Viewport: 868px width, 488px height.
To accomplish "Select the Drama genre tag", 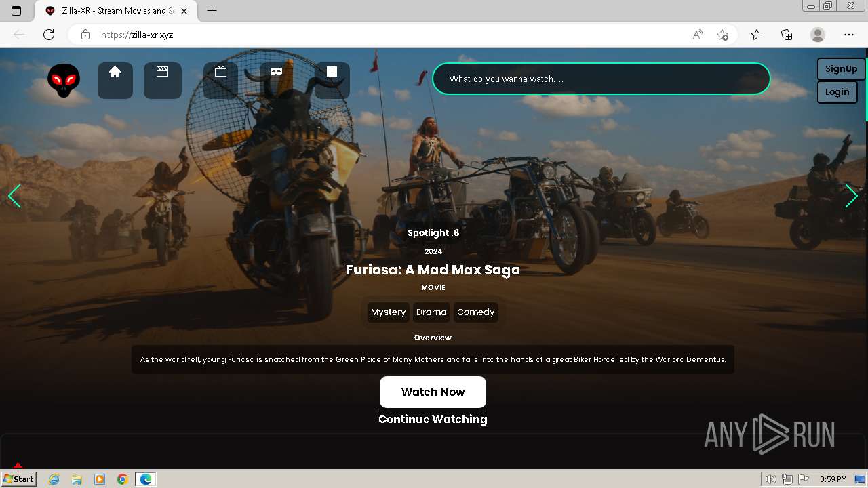I will 431,312.
